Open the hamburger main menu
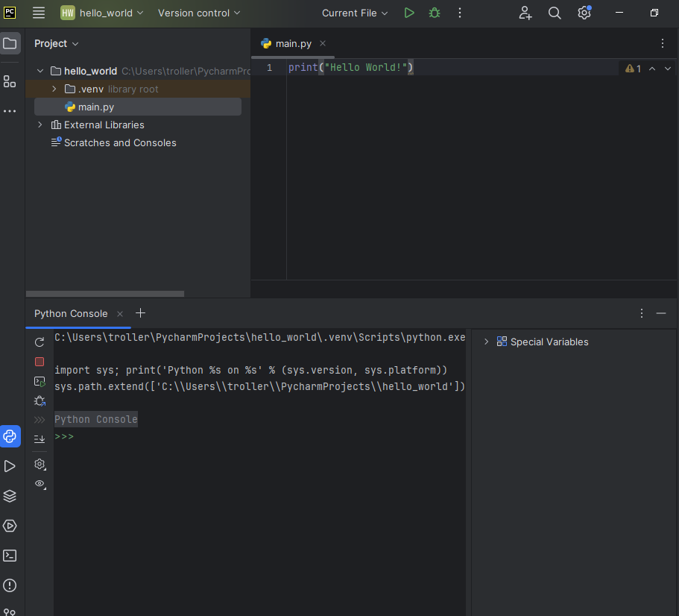679x616 pixels. click(39, 13)
